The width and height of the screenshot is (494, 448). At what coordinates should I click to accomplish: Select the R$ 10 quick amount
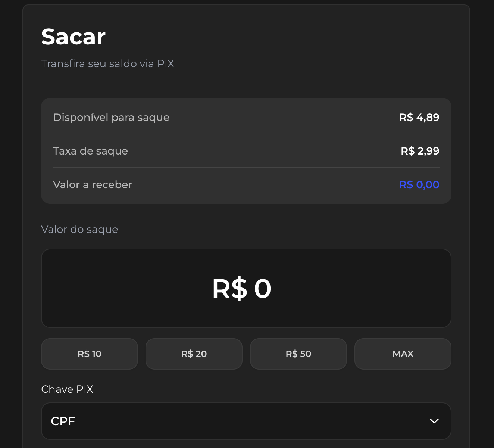(89, 354)
